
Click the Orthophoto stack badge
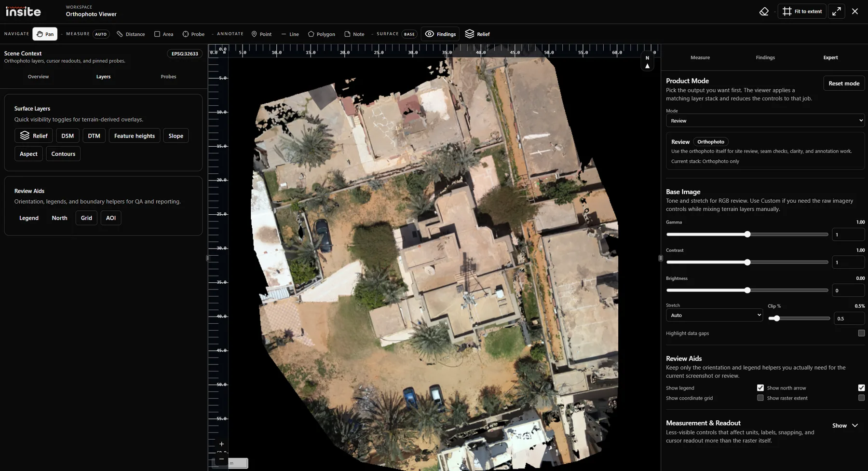(x=711, y=142)
